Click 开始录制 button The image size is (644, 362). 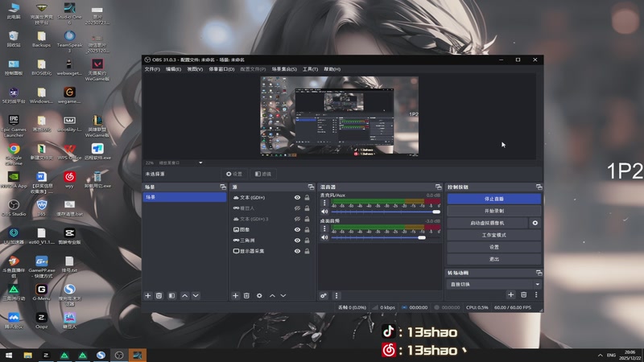(x=493, y=211)
